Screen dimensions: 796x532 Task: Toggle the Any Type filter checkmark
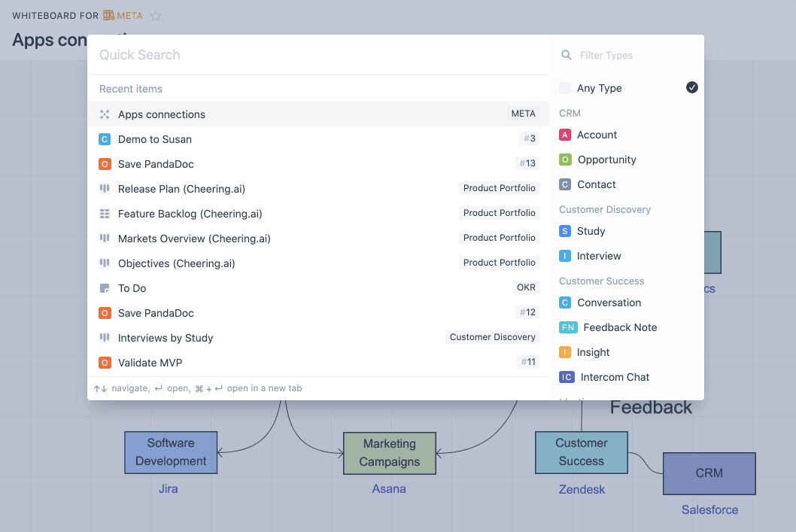(x=691, y=87)
